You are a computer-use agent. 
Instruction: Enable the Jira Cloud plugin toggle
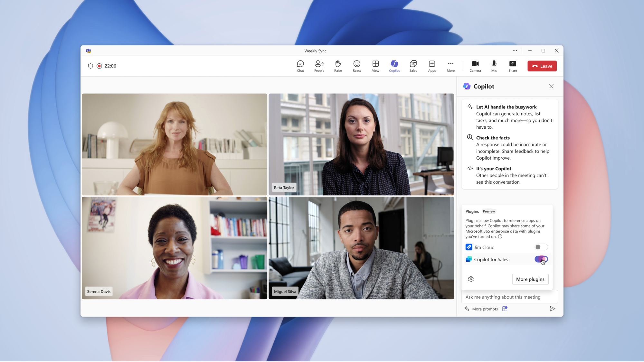(541, 247)
